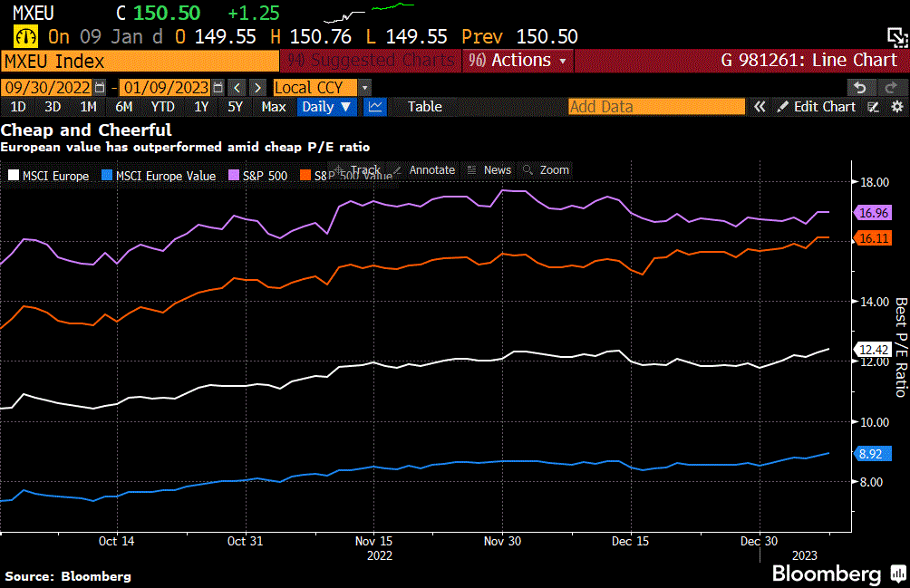This screenshot has height=588, width=910.
Task: Toggle S&P 500 Value orange legend swatch
Action: [x=305, y=175]
